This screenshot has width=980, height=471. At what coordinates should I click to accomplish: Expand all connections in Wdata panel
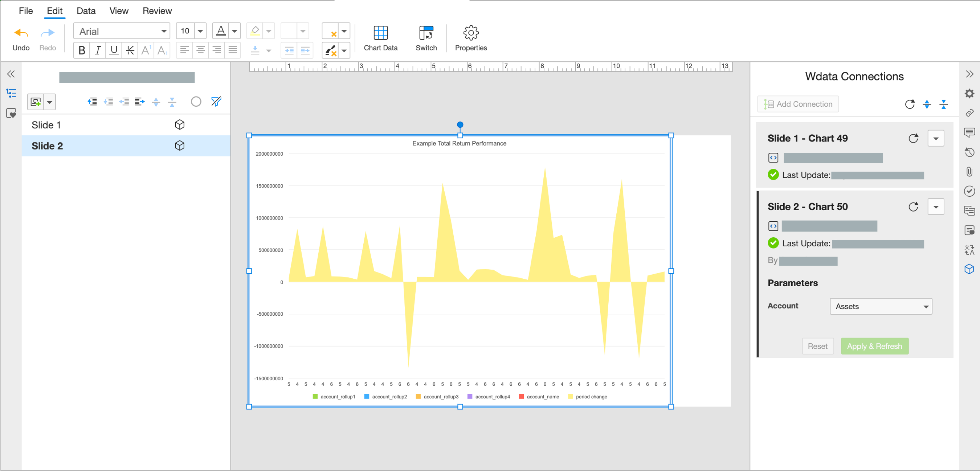point(927,104)
